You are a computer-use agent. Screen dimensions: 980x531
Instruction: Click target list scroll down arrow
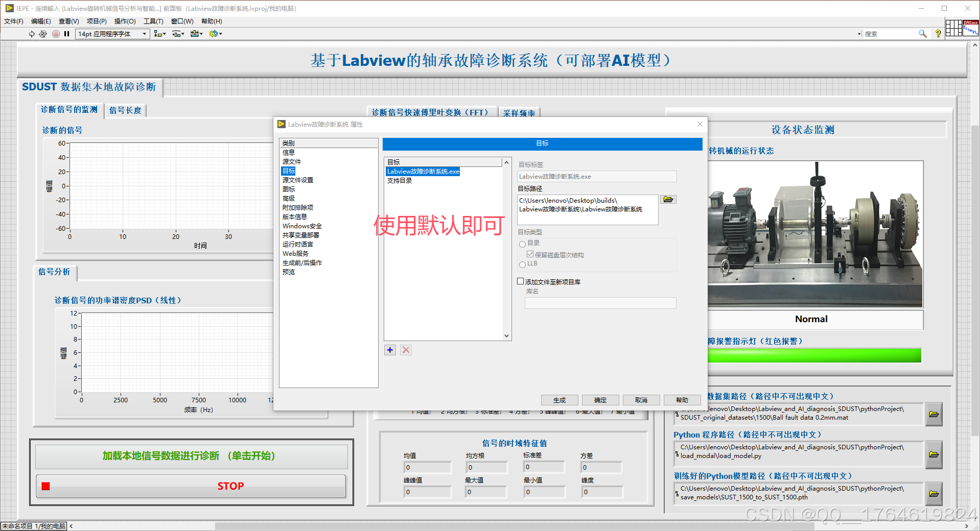[x=506, y=336]
